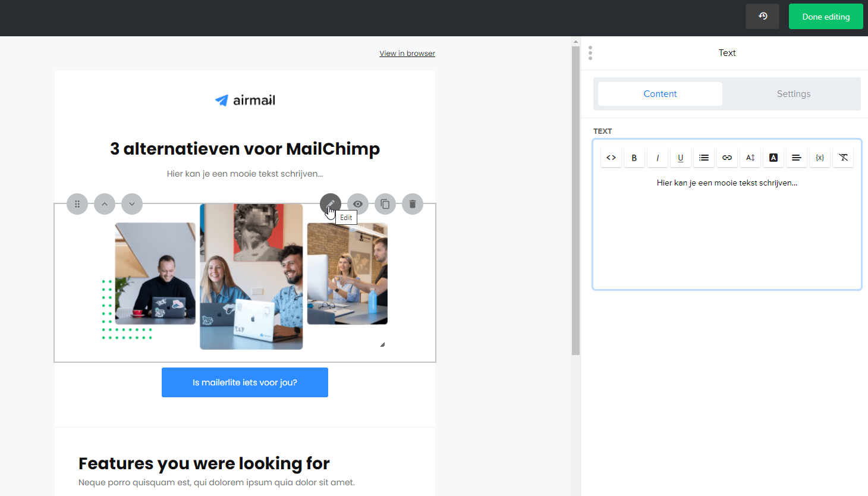Click the Done editing button
This screenshot has width=868, height=496.
coord(826,17)
